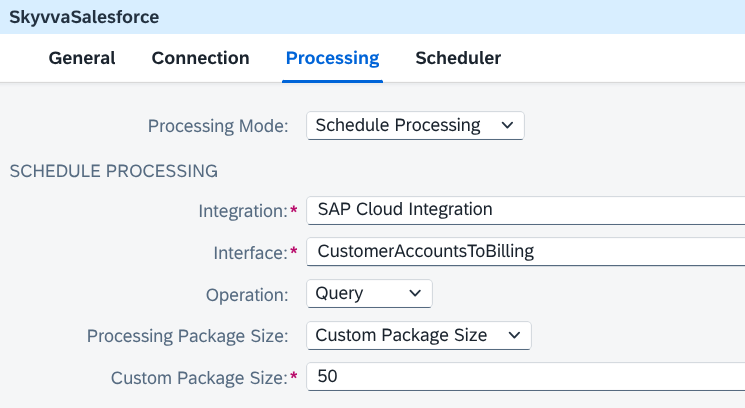Expand the Operation Query dropdown

click(369, 294)
